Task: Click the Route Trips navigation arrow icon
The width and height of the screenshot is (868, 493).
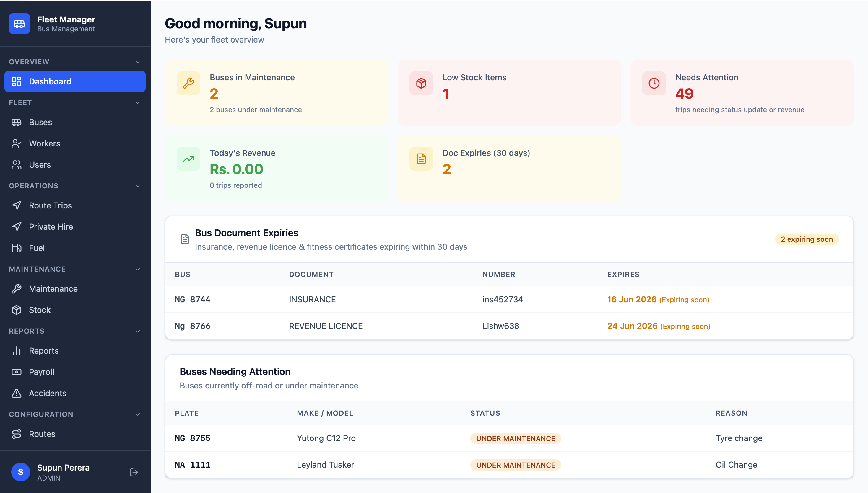Action: coord(16,205)
